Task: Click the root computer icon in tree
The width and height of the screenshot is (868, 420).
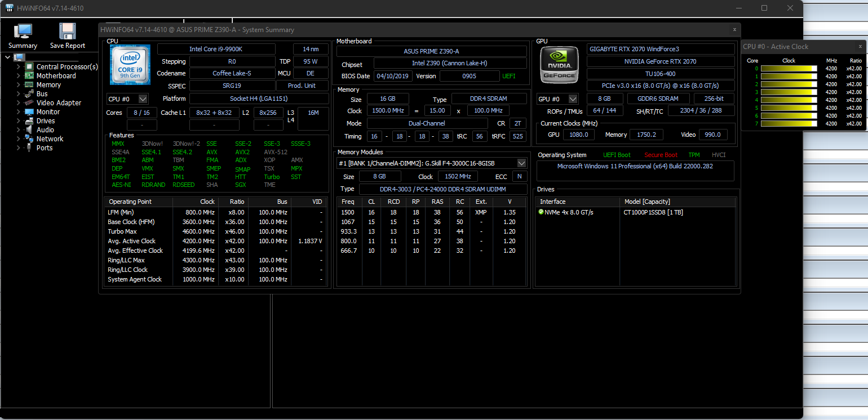Action: click(19, 57)
